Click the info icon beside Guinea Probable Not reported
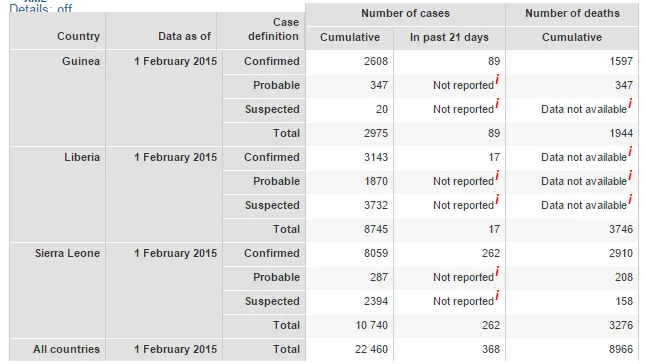 point(497,79)
